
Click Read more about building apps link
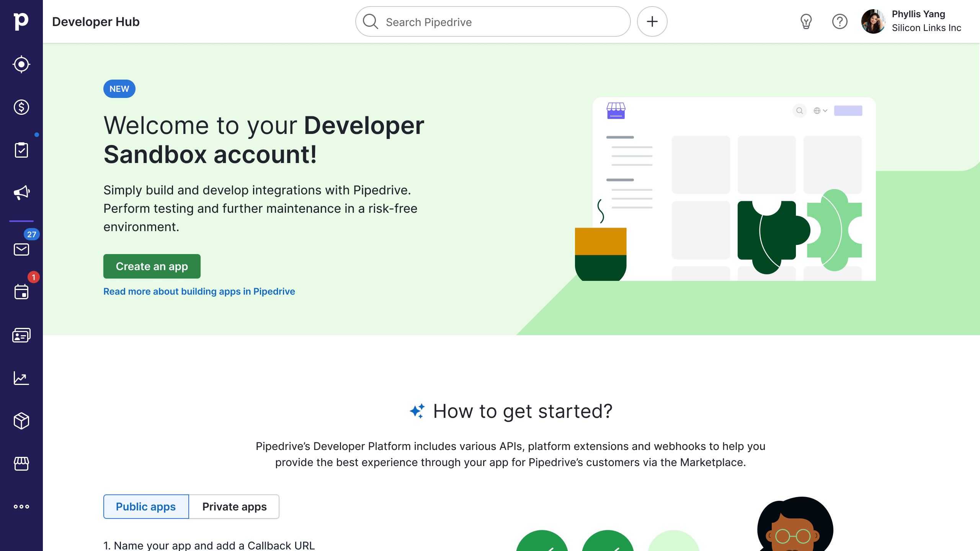pos(199,291)
